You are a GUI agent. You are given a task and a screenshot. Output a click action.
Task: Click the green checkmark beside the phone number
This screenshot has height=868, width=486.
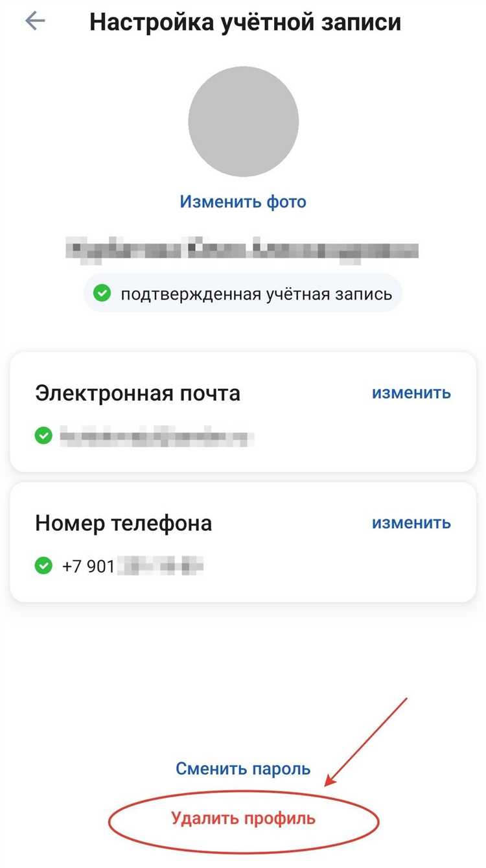coord(43,565)
